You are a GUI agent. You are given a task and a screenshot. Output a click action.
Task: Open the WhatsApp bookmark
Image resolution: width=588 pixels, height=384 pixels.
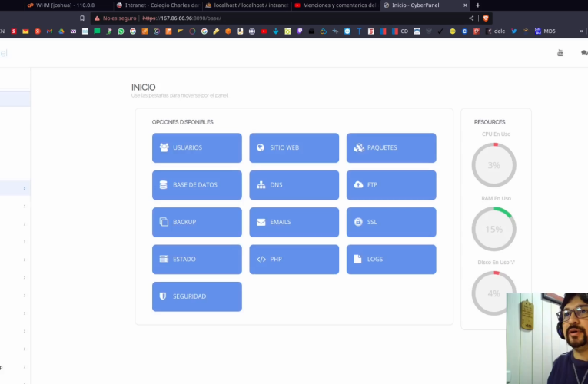point(121,31)
